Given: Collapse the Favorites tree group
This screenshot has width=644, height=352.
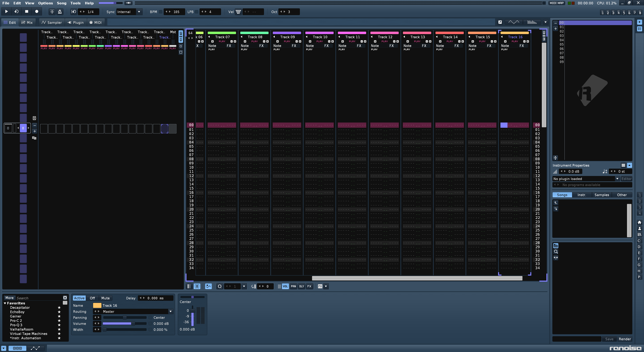Looking at the screenshot, I should 5,303.
